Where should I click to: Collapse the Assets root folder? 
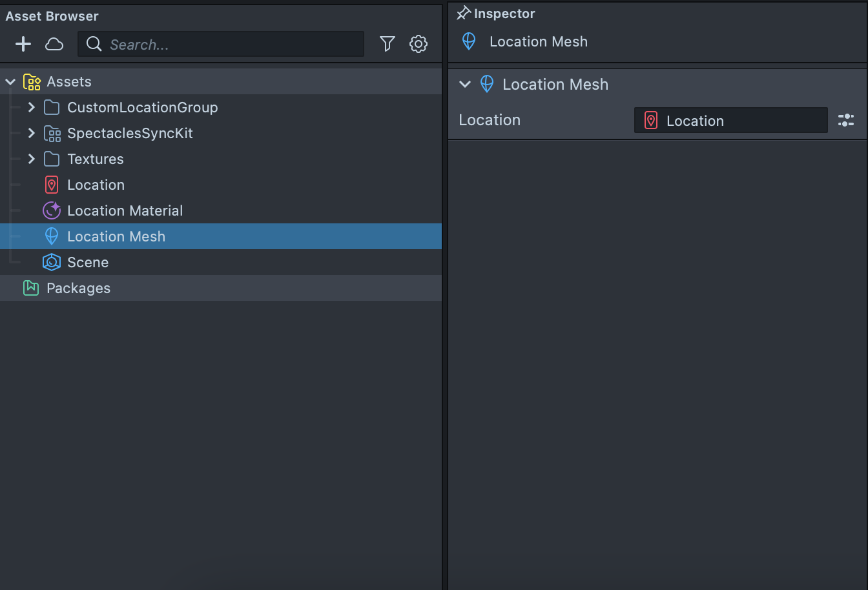coord(10,82)
